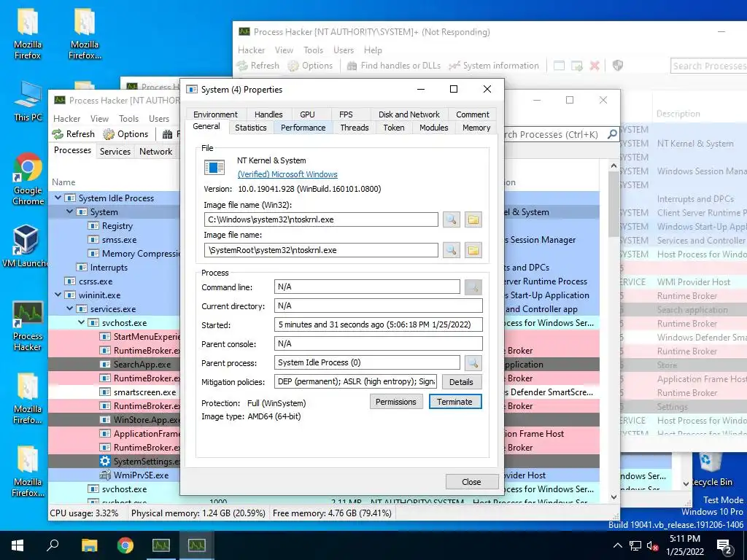Open mitigation policies Details button
747x560 pixels.
coord(461,382)
